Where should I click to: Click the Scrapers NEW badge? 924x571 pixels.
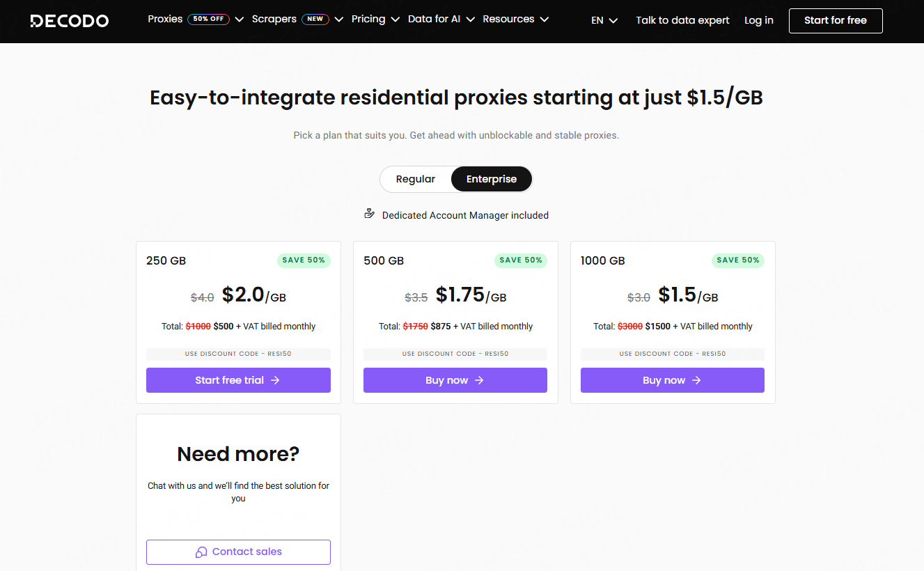(315, 19)
